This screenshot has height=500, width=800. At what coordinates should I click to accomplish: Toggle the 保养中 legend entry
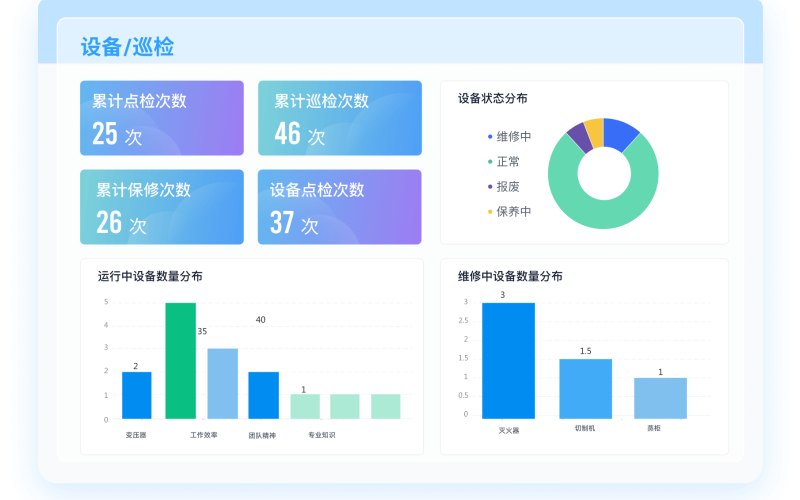pos(509,211)
